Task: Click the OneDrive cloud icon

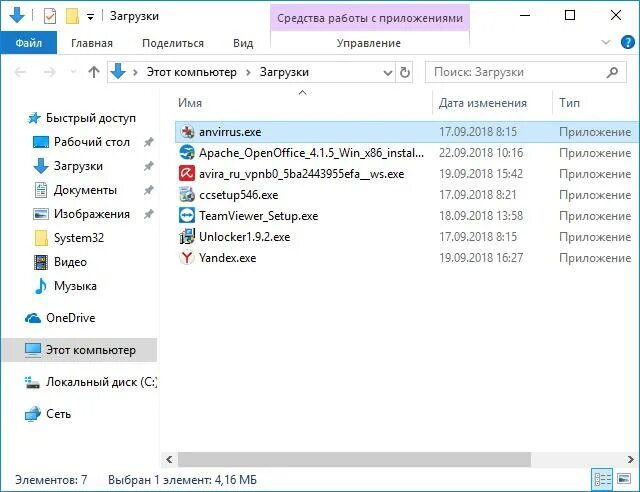Action: (x=33, y=318)
